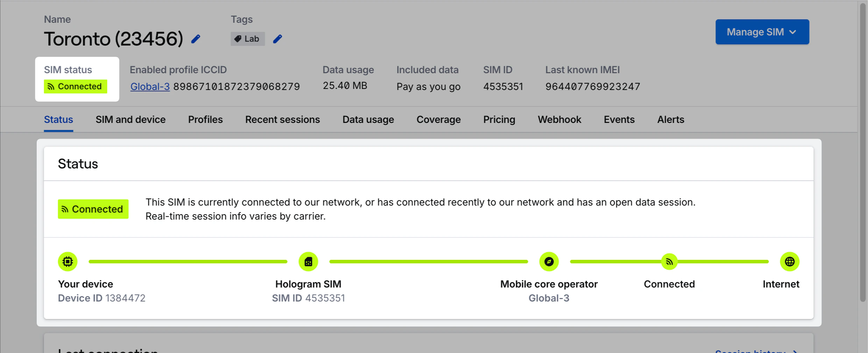
Task: Open the Webhook tab
Action: 559,119
